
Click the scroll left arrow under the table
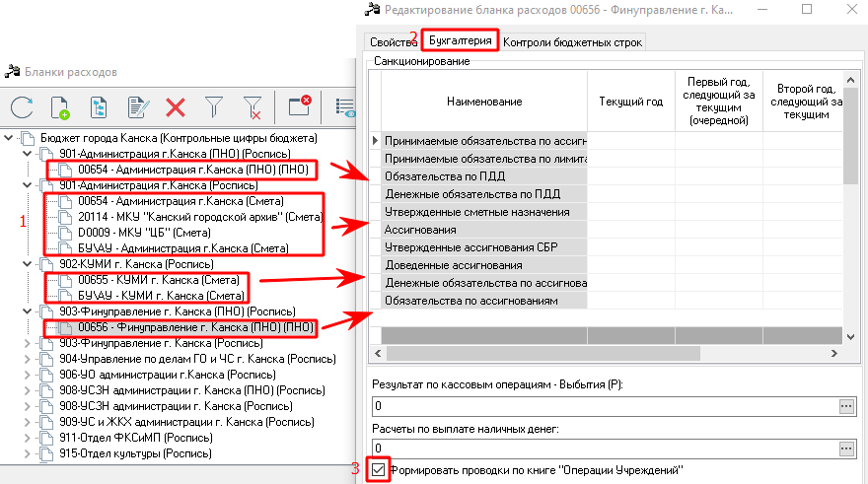coord(378,353)
